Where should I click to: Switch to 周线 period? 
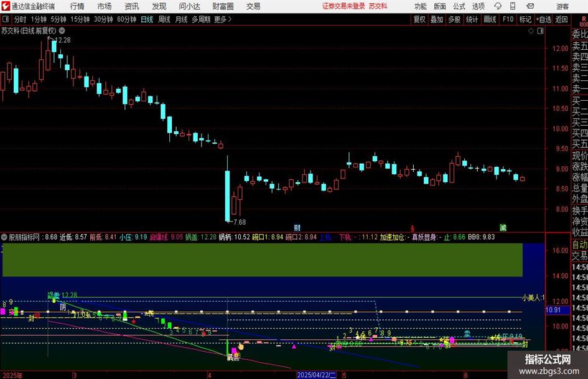pos(164,19)
